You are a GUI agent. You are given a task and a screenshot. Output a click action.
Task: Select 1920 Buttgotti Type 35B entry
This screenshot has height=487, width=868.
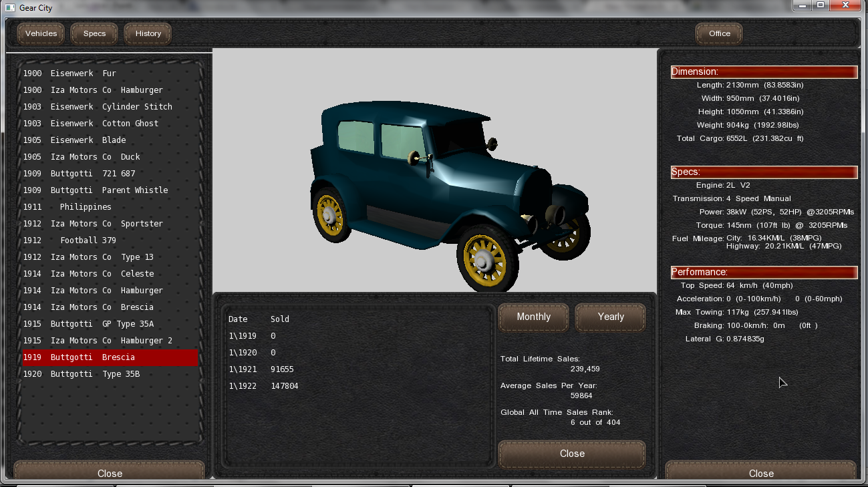(x=82, y=374)
